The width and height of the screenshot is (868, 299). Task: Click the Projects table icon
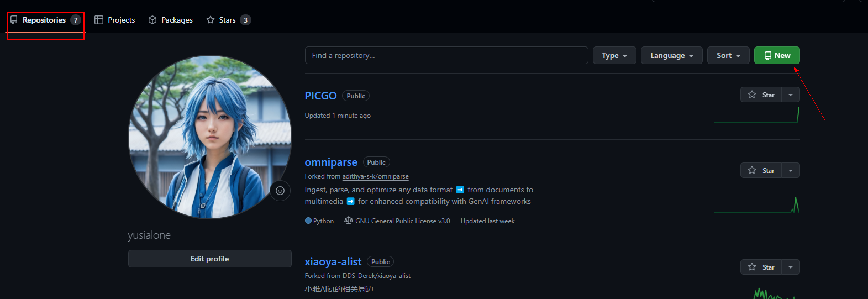click(x=99, y=20)
